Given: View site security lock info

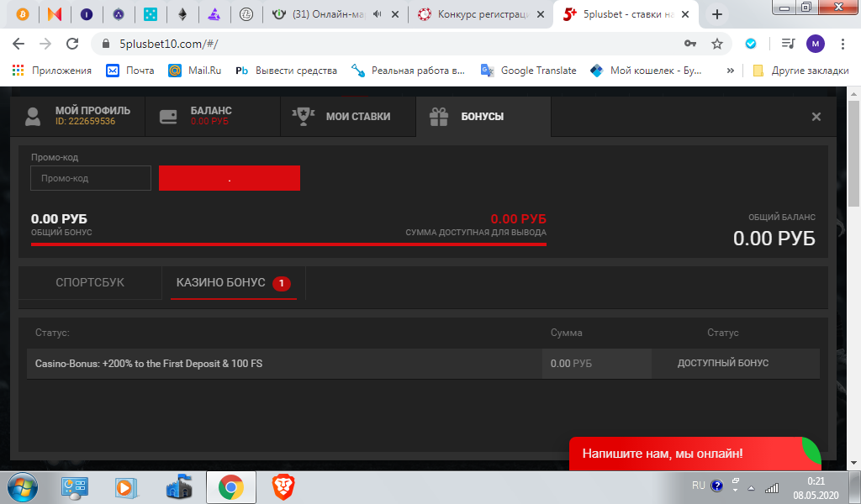Looking at the screenshot, I should coord(106,44).
